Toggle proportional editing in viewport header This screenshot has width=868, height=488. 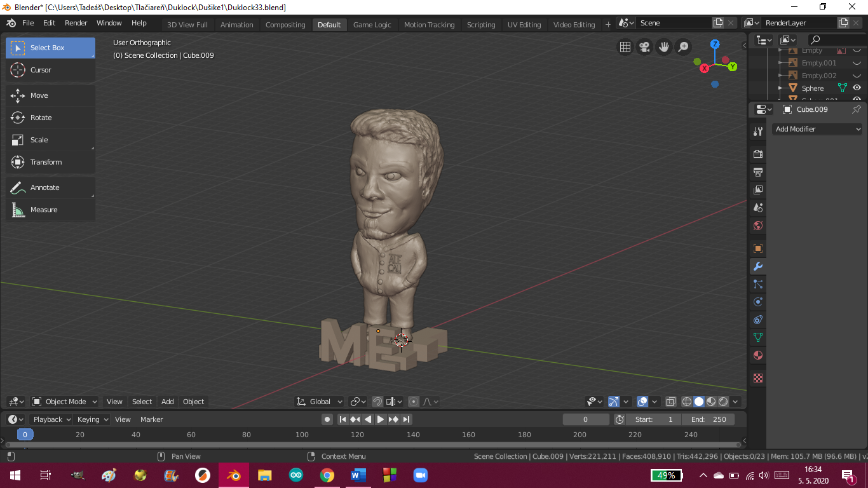[x=414, y=402]
